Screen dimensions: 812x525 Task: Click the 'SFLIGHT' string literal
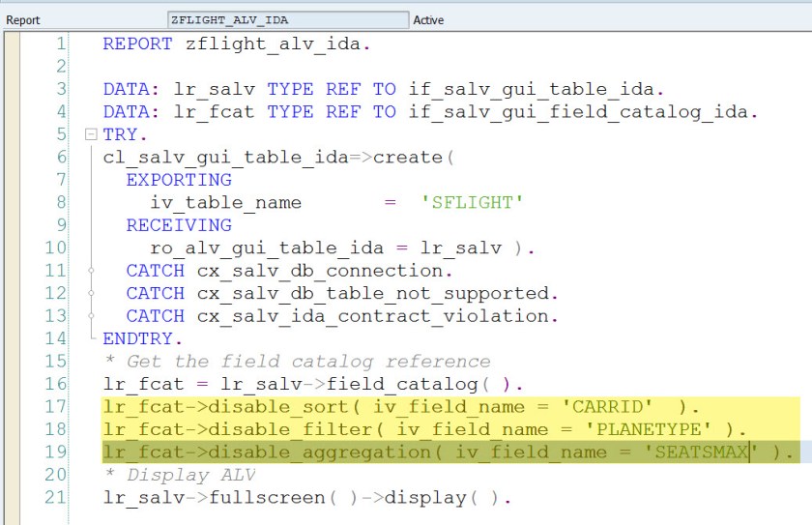click(x=473, y=202)
